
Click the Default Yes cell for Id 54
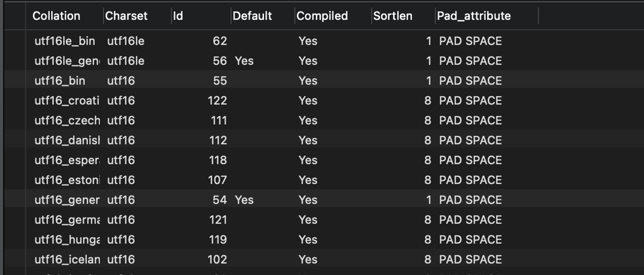pos(244,200)
